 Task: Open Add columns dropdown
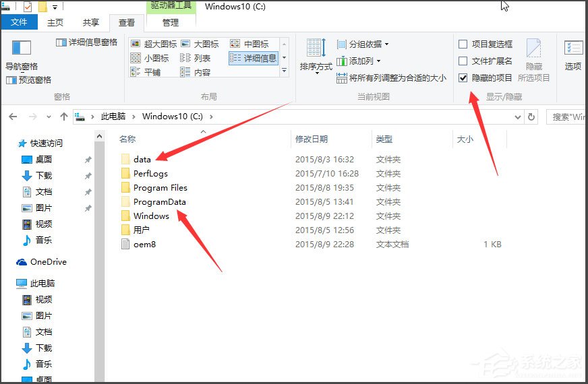359,61
